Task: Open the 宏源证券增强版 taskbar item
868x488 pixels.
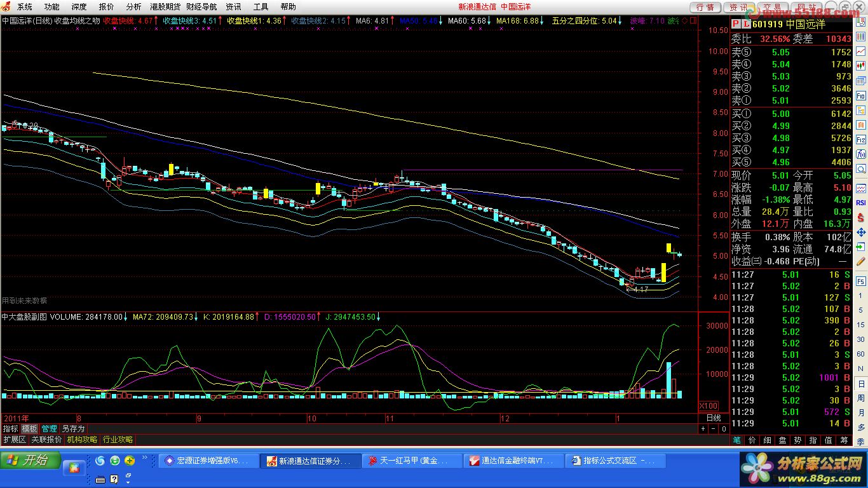Action: [208, 461]
